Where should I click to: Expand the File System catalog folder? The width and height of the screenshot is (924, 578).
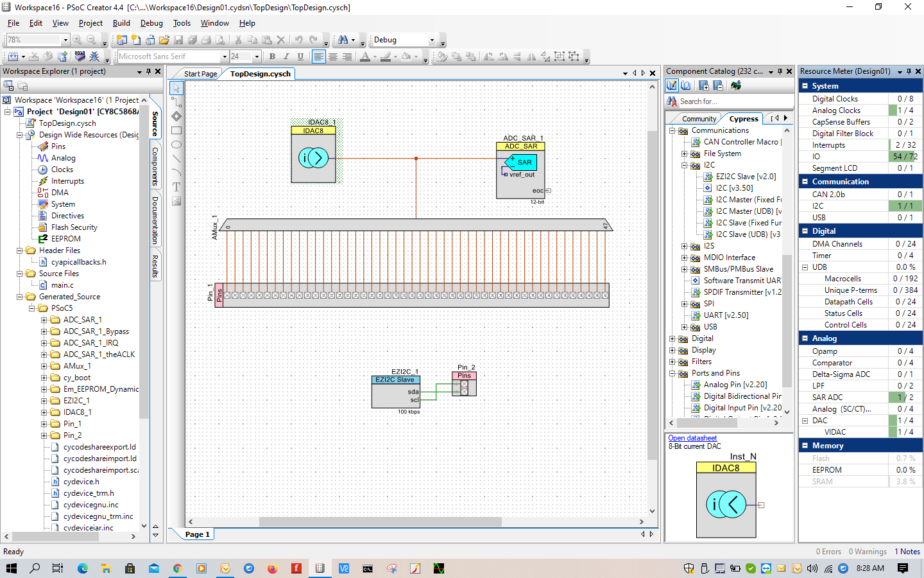(685, 154)
